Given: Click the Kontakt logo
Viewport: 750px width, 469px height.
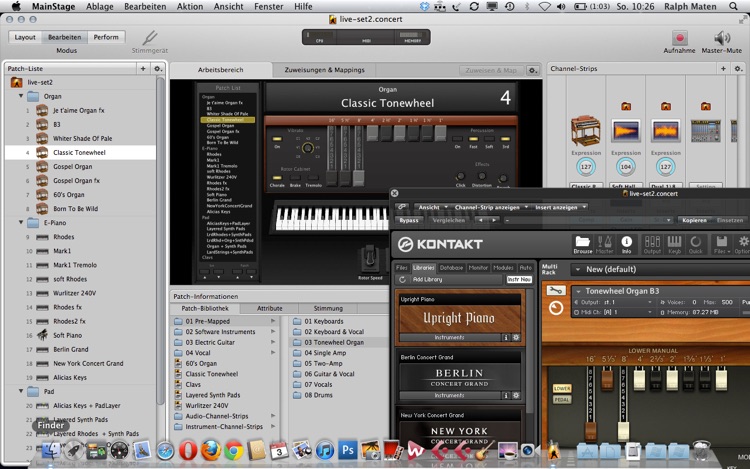Looking at the screenshot, I should click(440, 244).
